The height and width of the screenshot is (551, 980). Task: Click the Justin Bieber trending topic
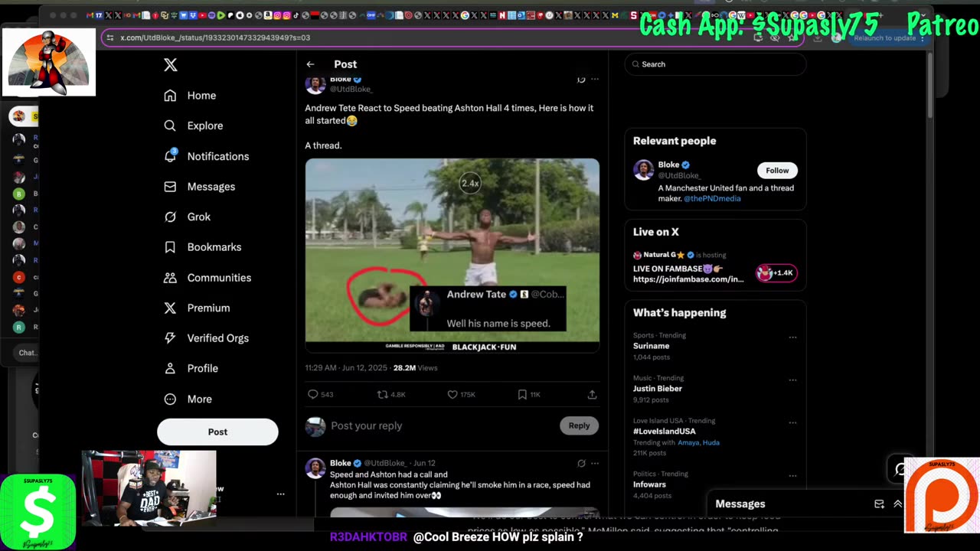[657, 389]
